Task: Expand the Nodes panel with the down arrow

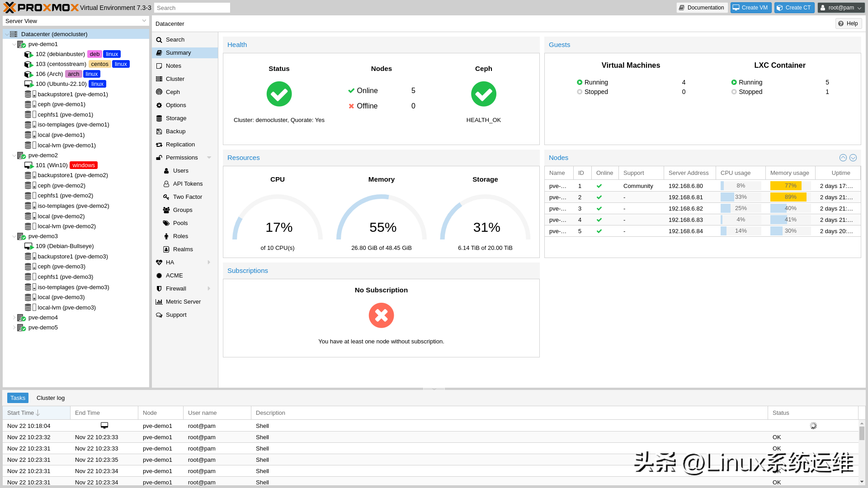Action: point(853,158)
